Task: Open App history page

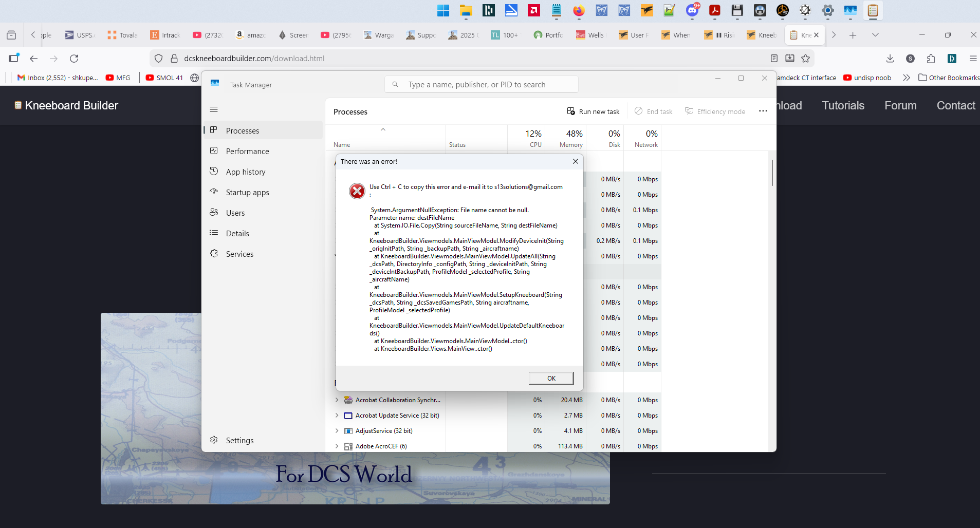Action: click(x=263, y=172)
